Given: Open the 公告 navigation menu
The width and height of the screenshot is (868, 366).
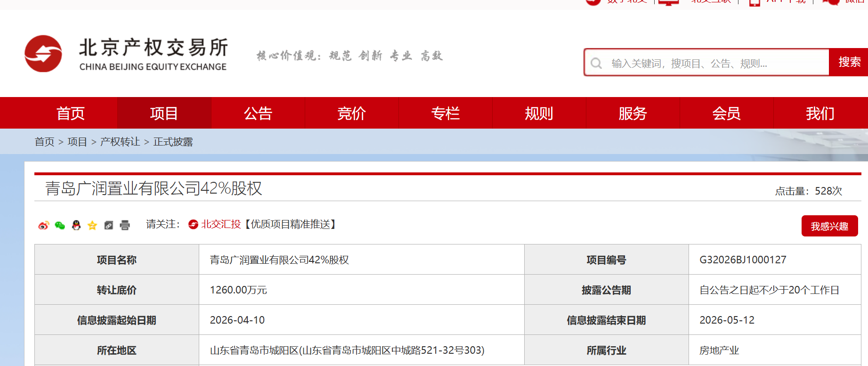Looking at the screenshot, I should click(x=258, y=113).
